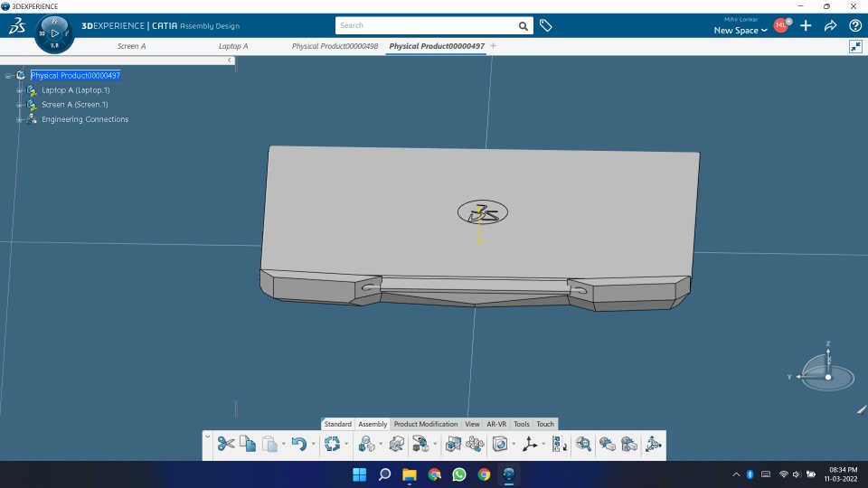
Task: Expand the Screen A (Screen.1) node
Action: (x=19, y=105)
